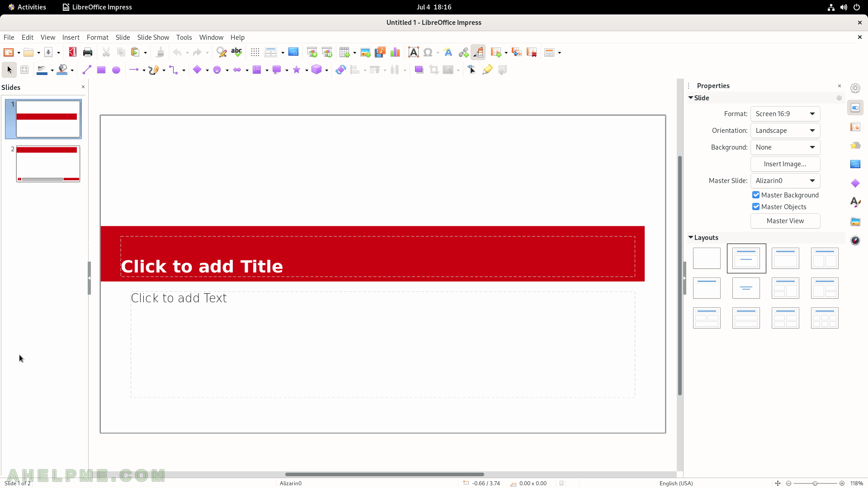Screen dimensions: 868x488
Task: Open the Insert menu
Action: pyautogui.click(x=71, y=38)
